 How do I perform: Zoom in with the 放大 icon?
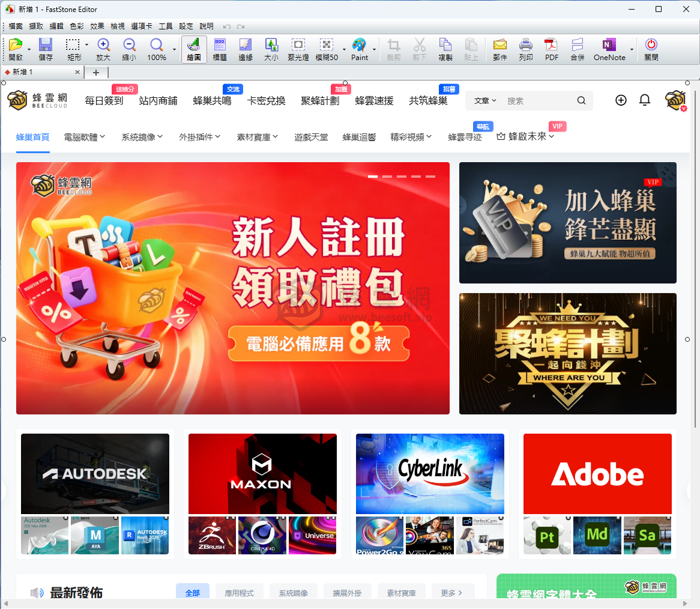[103, 49]
